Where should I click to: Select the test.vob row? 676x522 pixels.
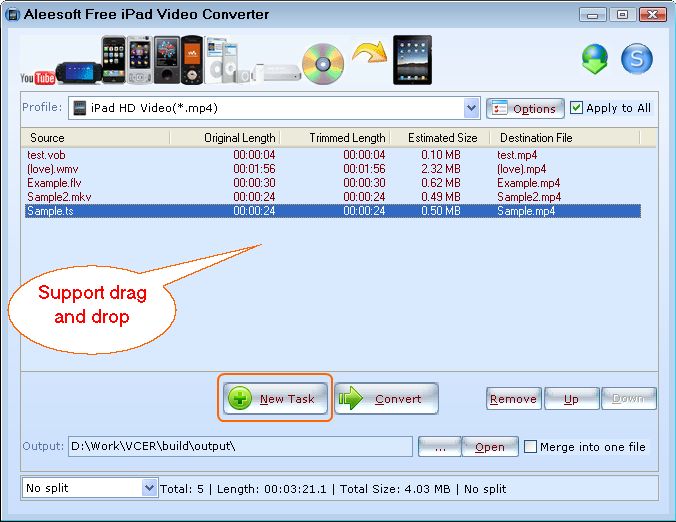[333, 155]
